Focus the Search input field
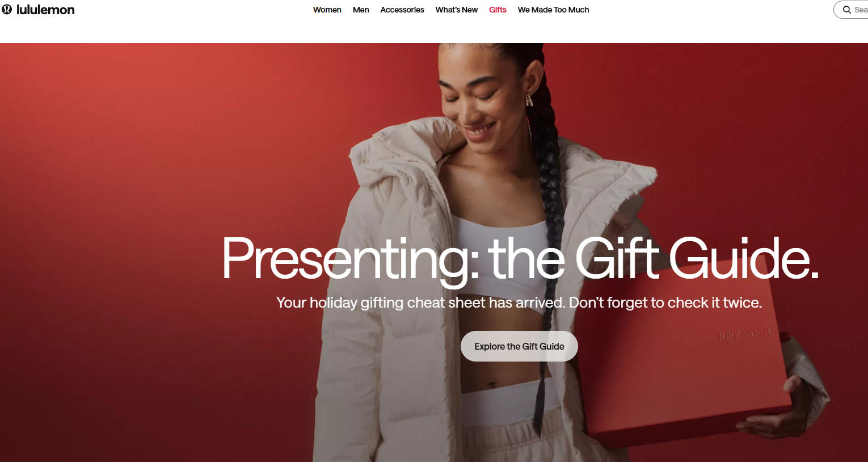Screen dimensions: 868x462 (851, 10)
